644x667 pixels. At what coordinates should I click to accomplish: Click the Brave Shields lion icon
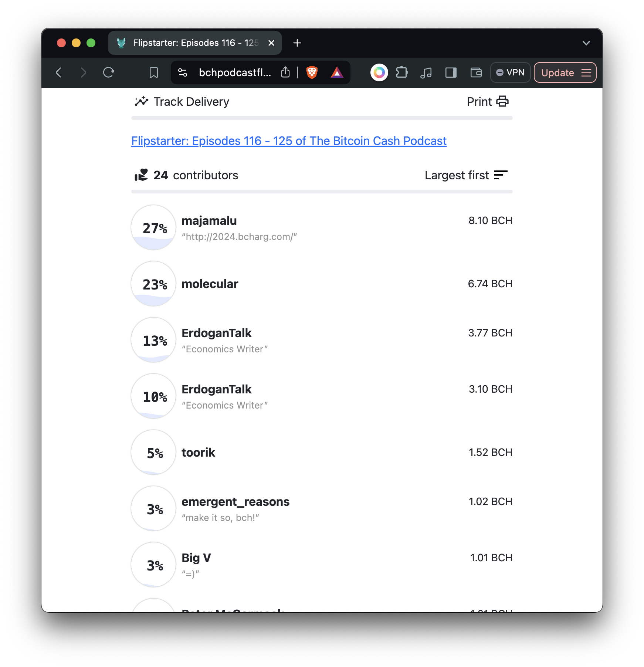click(x=312, y=72)
